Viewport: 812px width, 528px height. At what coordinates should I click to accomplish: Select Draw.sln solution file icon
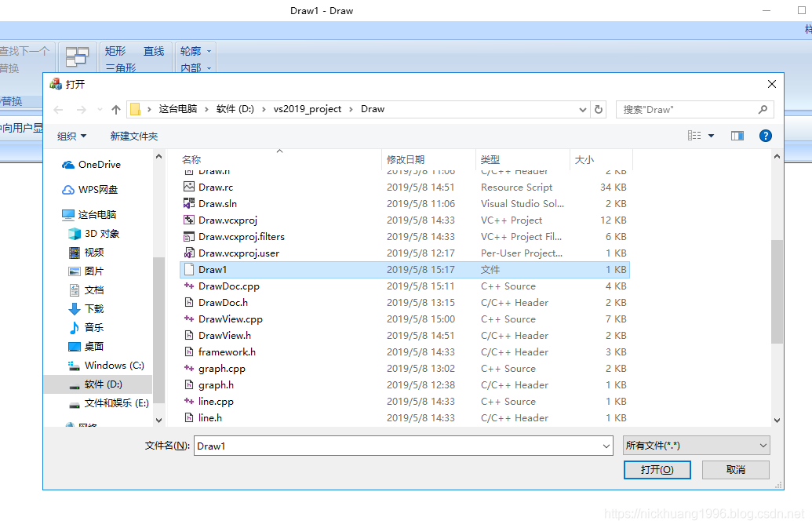pyautogui.click(x=189, y=203)
